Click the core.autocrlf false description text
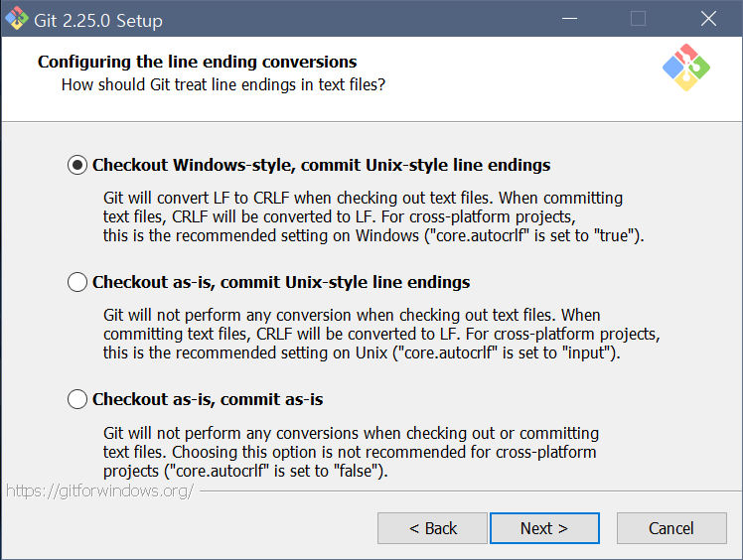 click(351, 452)
